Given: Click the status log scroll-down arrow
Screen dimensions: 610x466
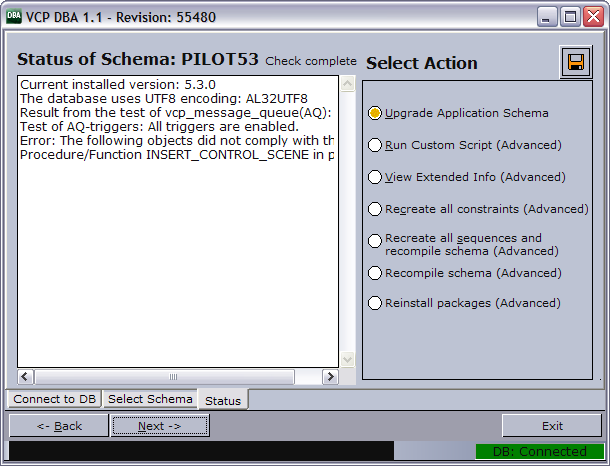Looking at the screenshot, I should (347, 359).
